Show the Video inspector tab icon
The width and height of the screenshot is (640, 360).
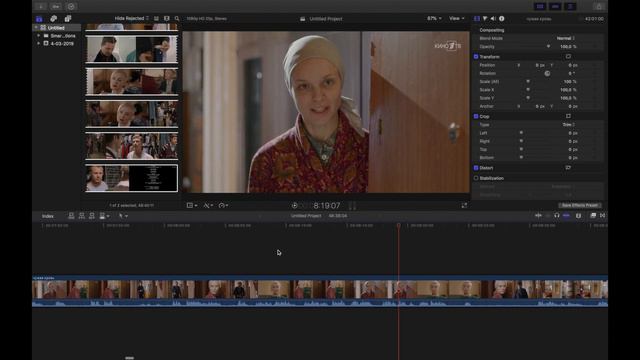pyautogui.click(x=477, y=19)
